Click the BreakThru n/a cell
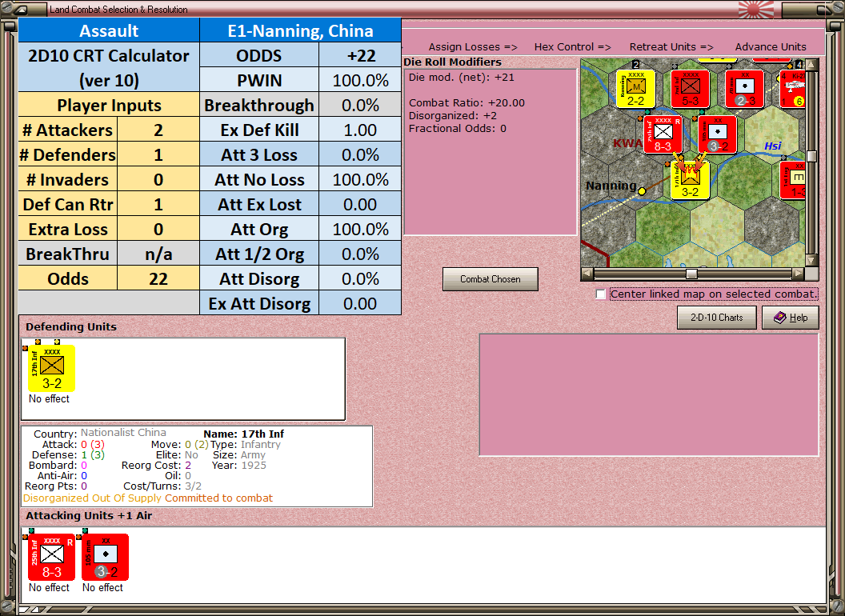Viewport: 845px width, 616px height. 158,254
